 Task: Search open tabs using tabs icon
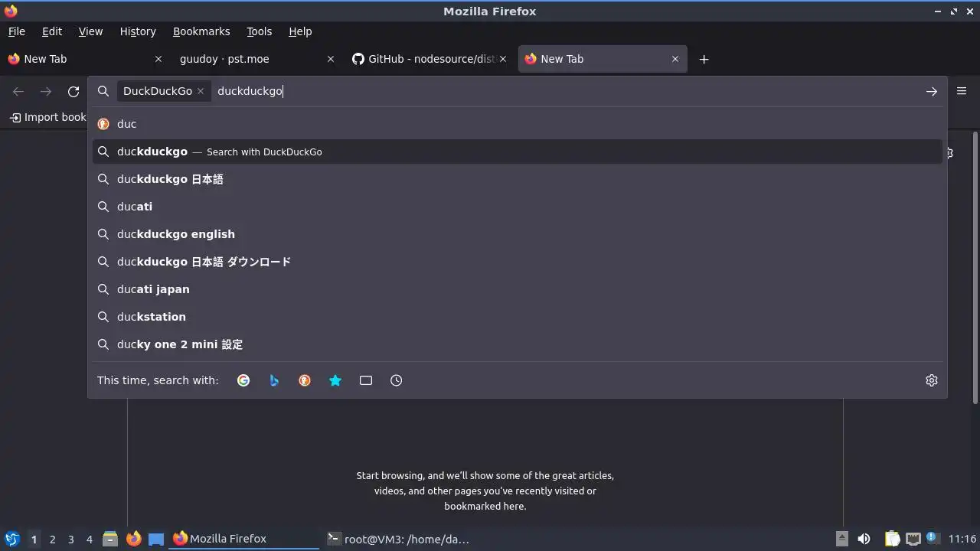(366, 380)
